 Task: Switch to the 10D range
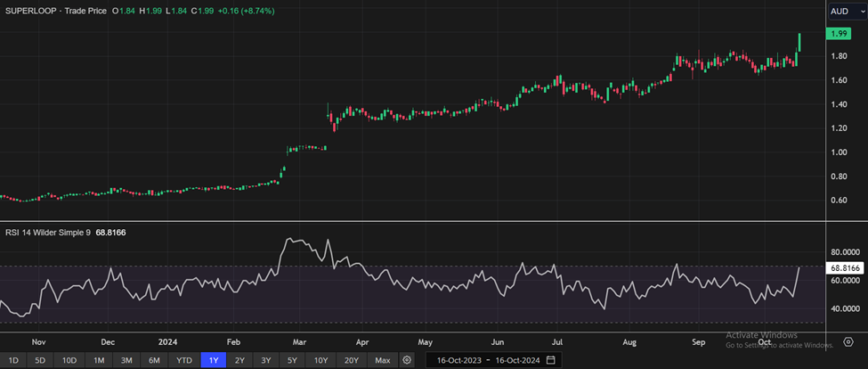[69, 360]
